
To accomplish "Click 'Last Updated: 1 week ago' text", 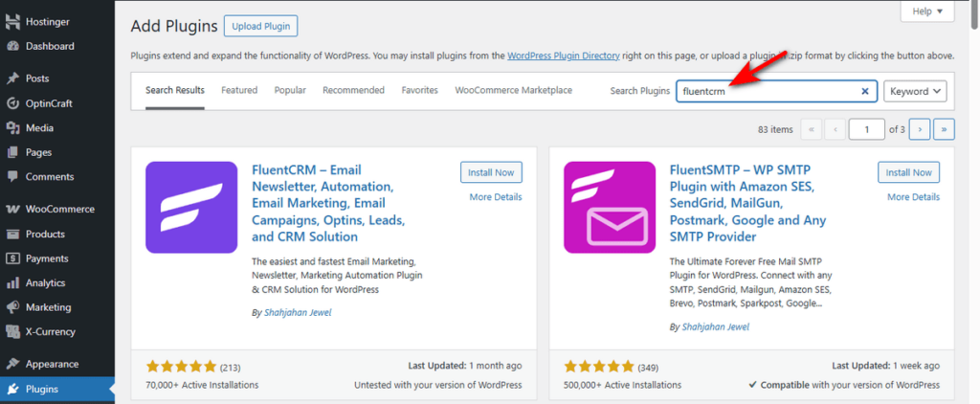I will coord(885,366).
